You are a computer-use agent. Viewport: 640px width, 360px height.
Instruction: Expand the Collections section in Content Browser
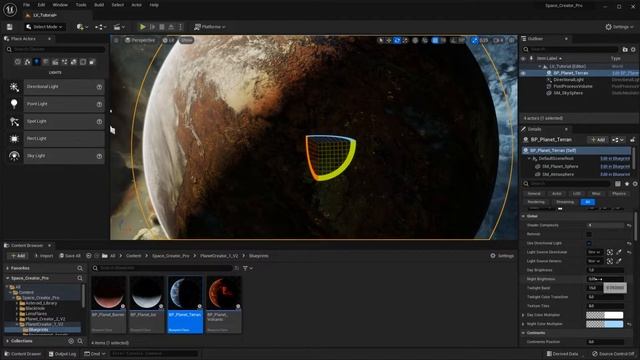7,341
